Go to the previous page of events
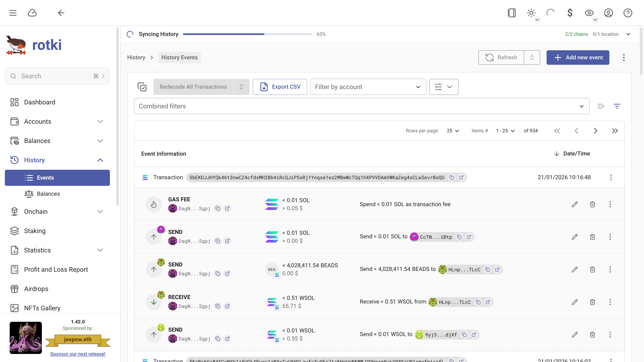The image size is (644, 362). pos(576,131)
